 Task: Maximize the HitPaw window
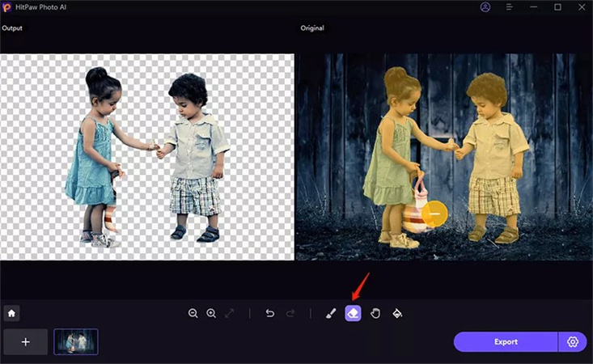click(557, 7)
